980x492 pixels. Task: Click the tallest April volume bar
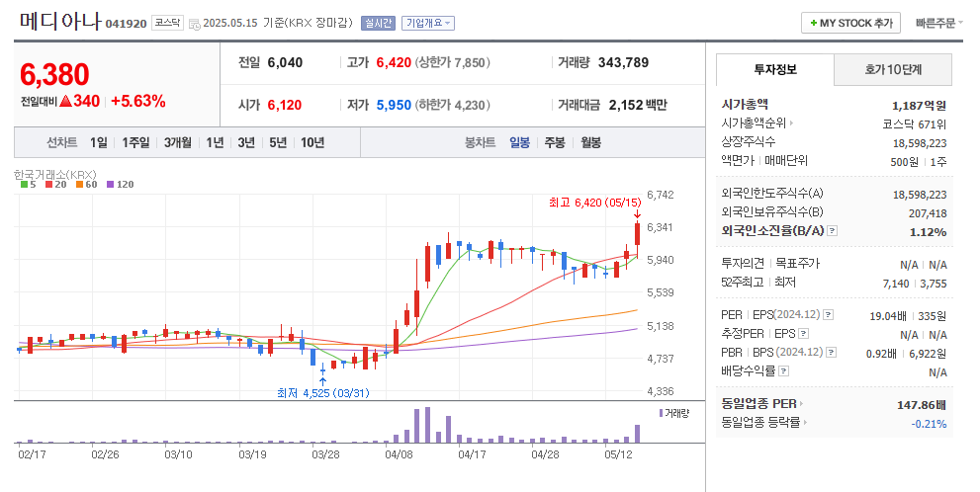pyautogui.click(x=427, y=425)
